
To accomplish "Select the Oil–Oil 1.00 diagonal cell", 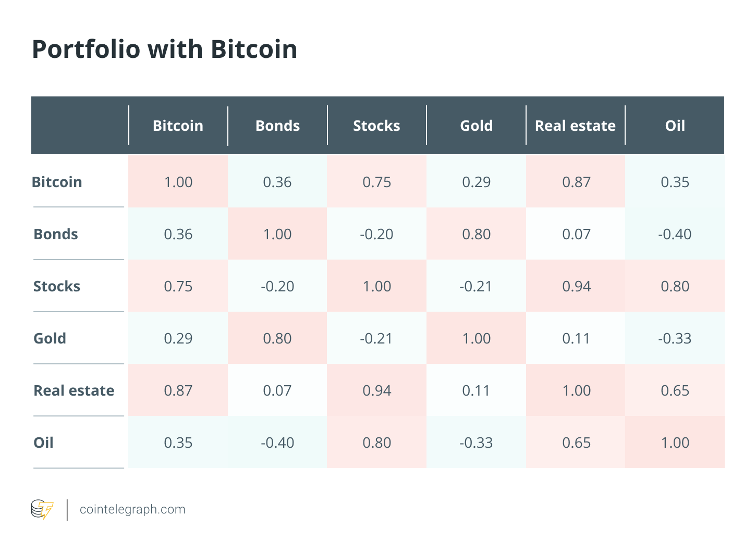I will (x=675, y=442).
